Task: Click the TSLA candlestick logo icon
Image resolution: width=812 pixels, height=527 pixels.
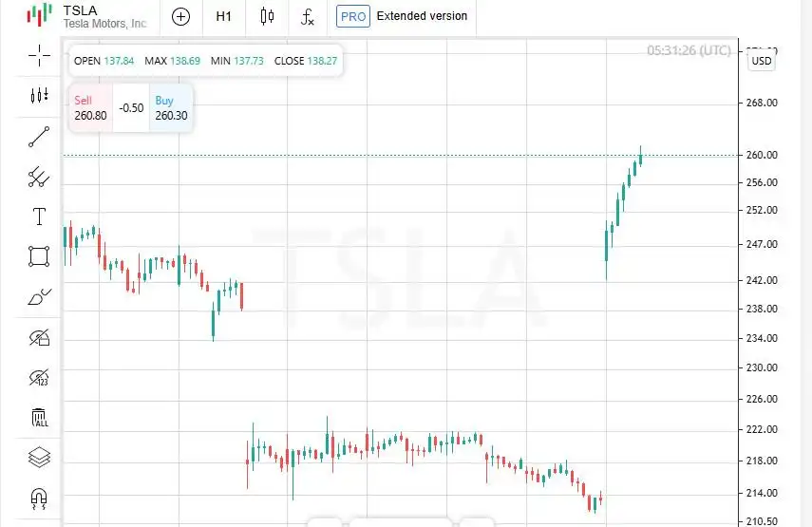Action: click(39, 14)
